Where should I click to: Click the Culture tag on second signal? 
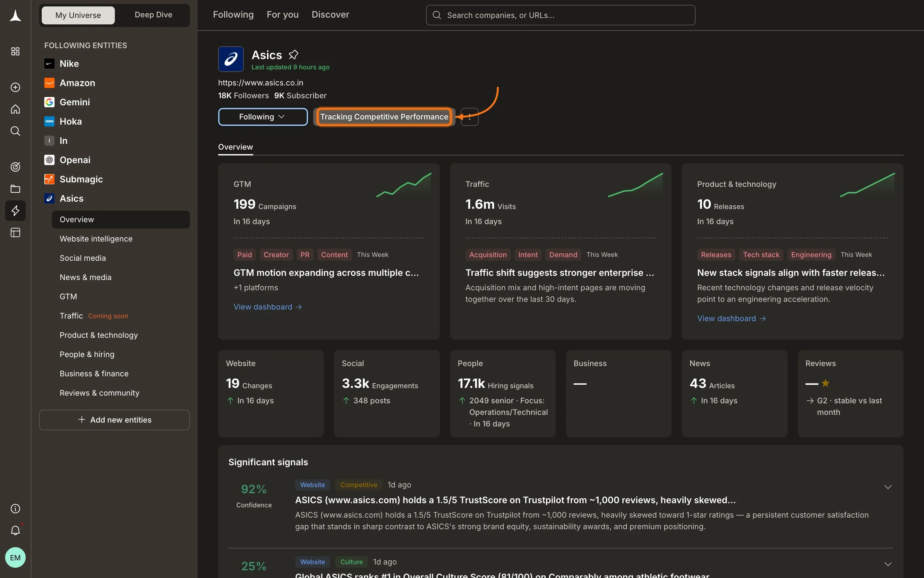(x=351, y=562)
